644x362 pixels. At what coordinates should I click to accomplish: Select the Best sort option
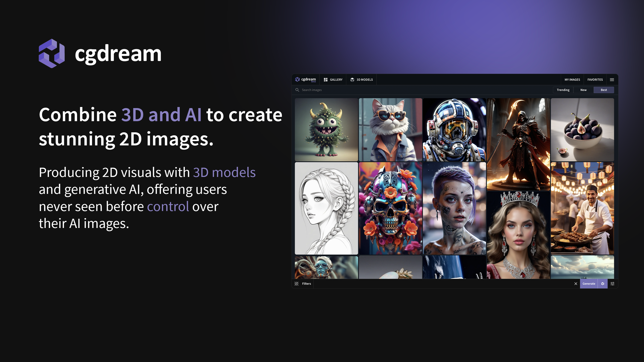[603, 90]
